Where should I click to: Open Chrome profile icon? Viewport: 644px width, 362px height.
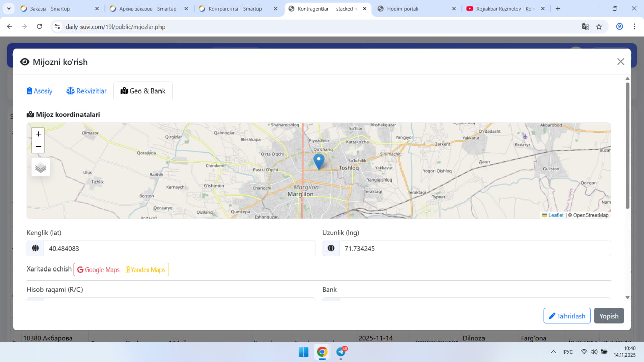(619, 27)
